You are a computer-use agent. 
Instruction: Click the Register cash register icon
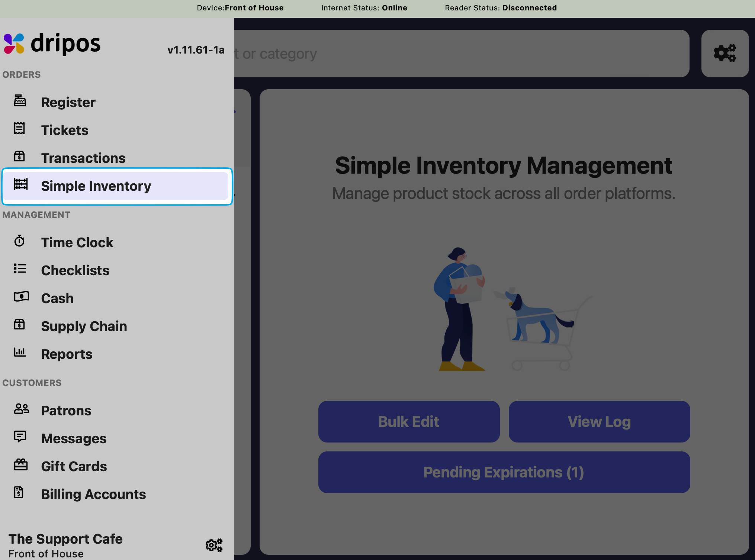point(20,101)
